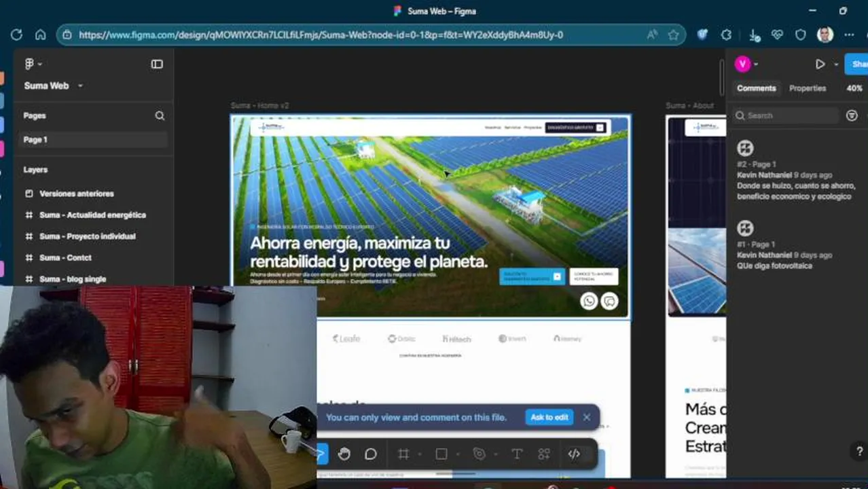Toggle Dev Mode code icon
868x489 pixels.
click(574, 454)
